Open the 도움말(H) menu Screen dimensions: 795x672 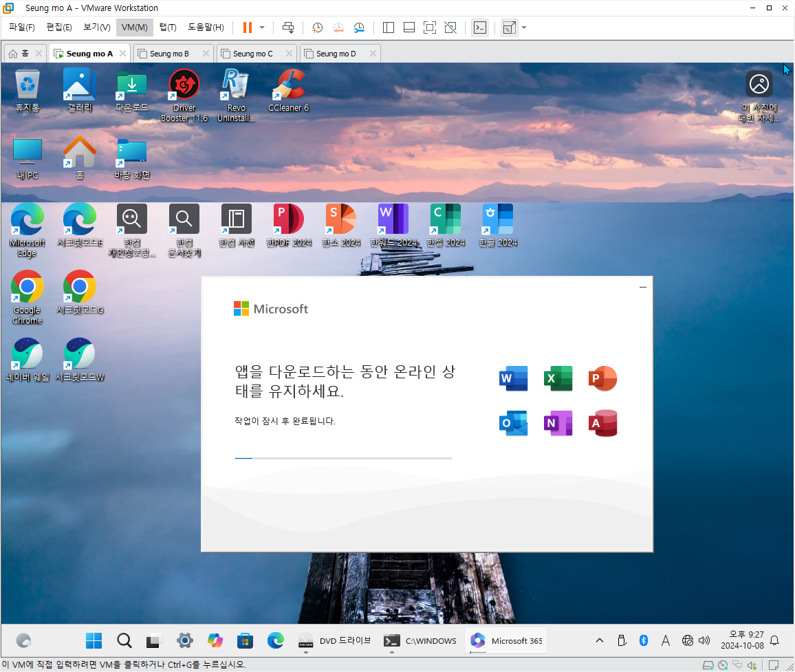206,28
